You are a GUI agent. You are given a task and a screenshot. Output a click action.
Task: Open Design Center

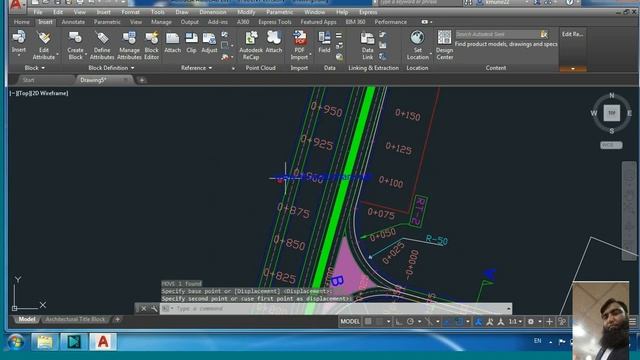444,45
